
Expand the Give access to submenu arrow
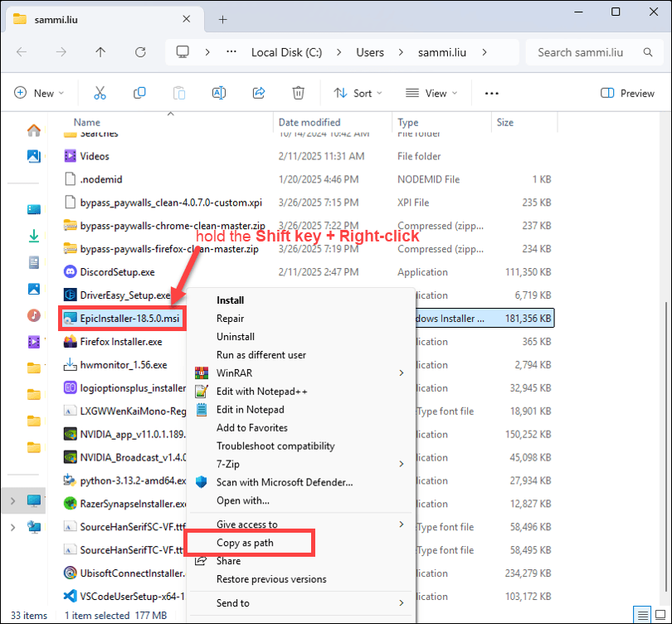(x=402, y=524)
